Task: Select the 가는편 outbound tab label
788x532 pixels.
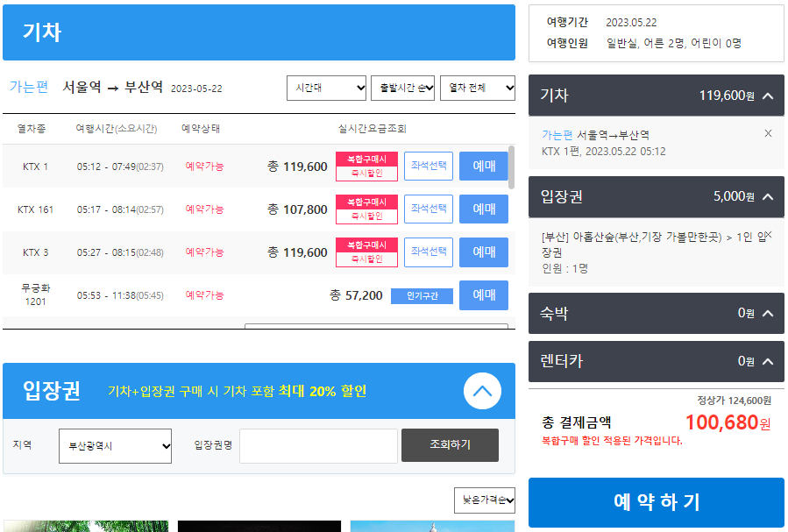Action: (29, 87)
